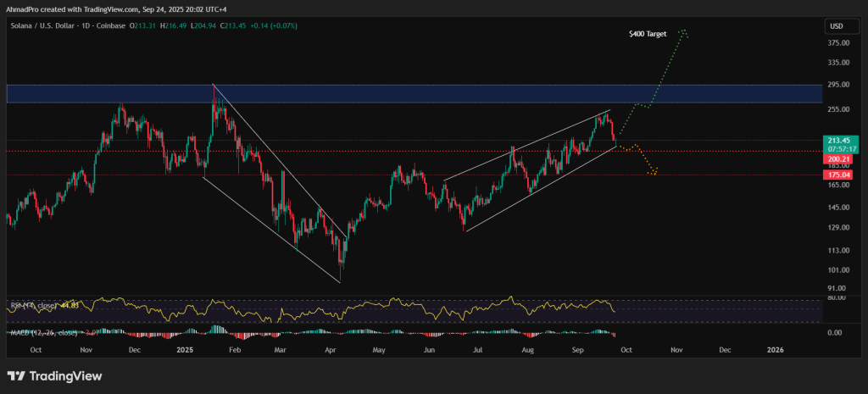This screenshot has height=394, width=868.
Task: Click the TradingView logo icon
Action: pos(15,376)
